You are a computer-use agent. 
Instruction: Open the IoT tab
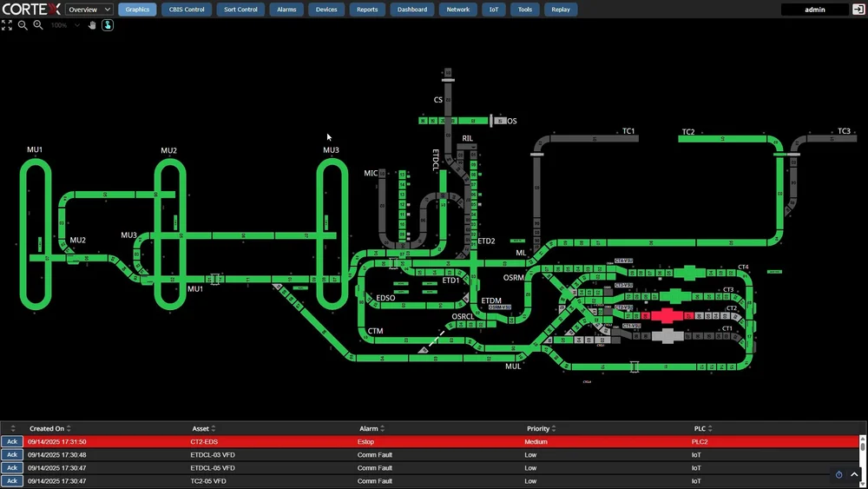pos(494,10)
